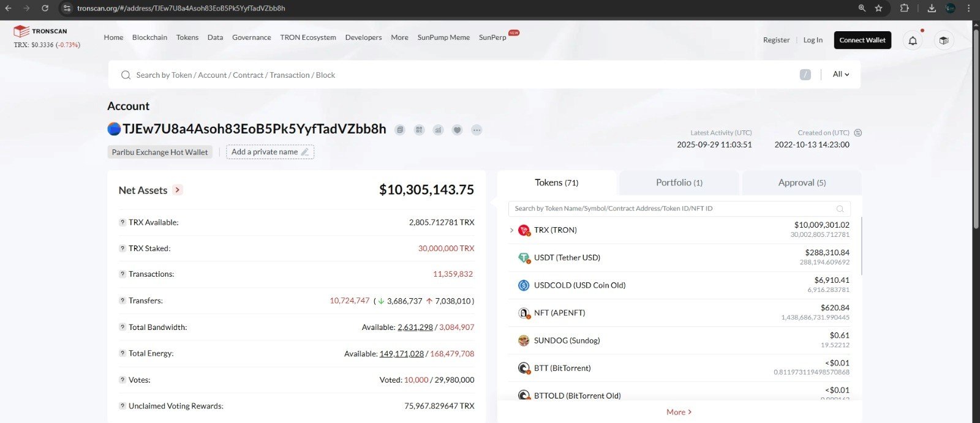Viewport: 980px width, 423px height.
Task: Switch to the Approval tab
Action: tap(801, 182)
